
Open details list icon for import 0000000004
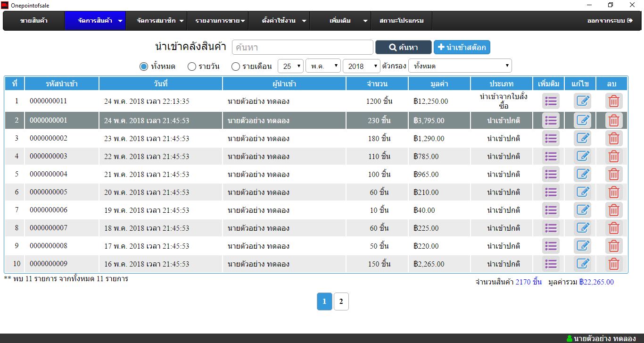click(551, 174)
